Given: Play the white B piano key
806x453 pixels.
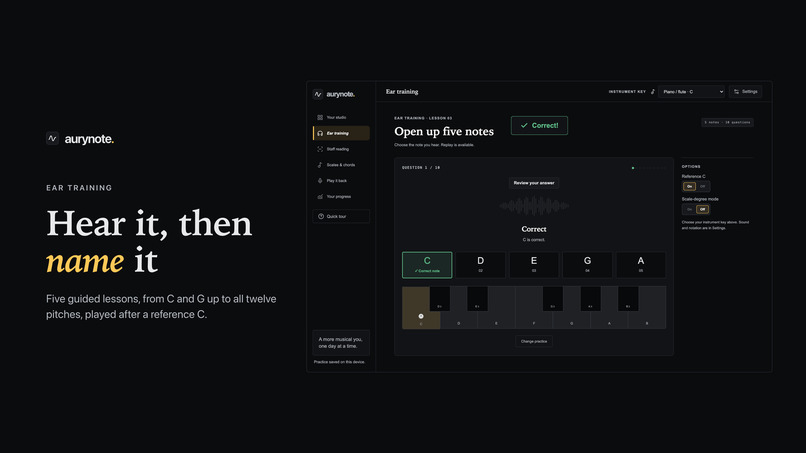Looking at the screenshot, I should pos(647,320).
